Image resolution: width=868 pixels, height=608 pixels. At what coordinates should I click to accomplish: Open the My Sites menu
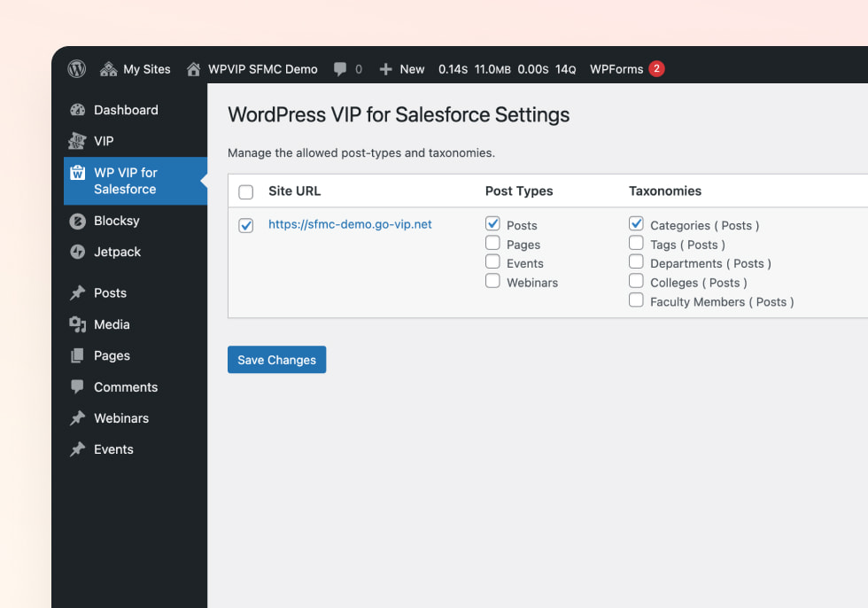[x=135, y=68]
